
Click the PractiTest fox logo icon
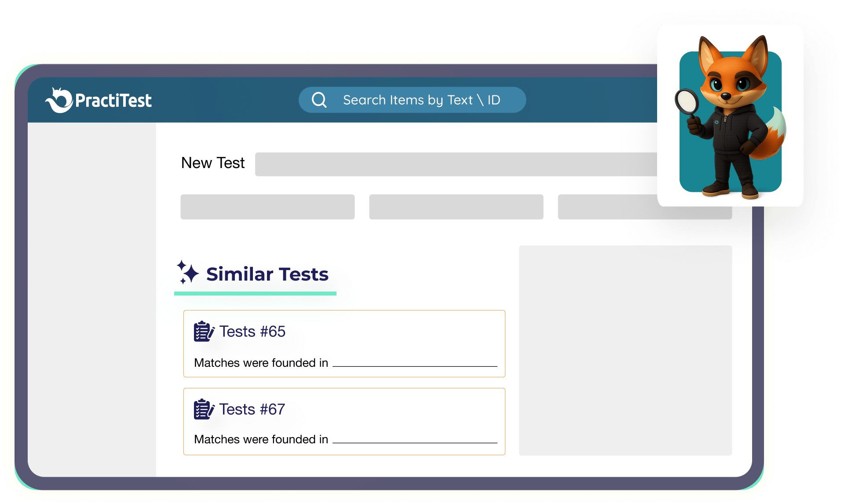[59, 100]
